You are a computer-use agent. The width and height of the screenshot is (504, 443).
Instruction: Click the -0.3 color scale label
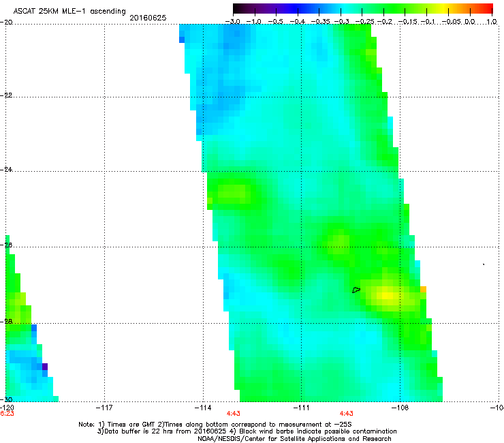341,22
